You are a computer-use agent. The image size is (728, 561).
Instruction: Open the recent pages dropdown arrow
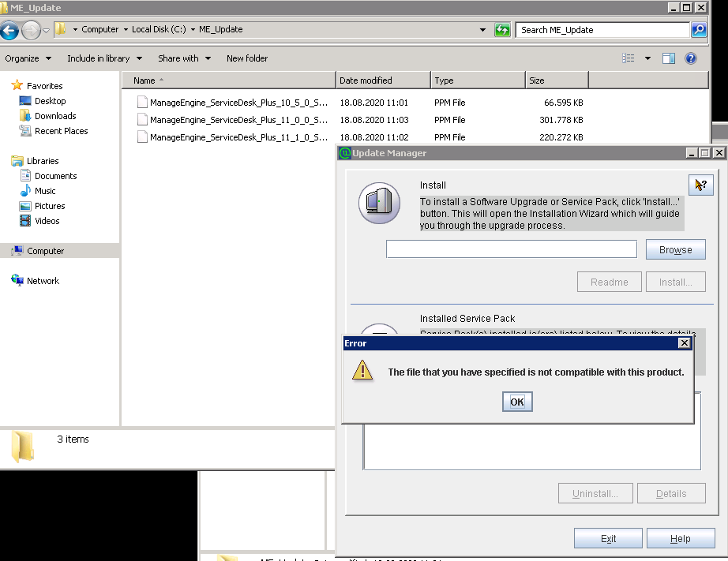(x=46, y=31)
